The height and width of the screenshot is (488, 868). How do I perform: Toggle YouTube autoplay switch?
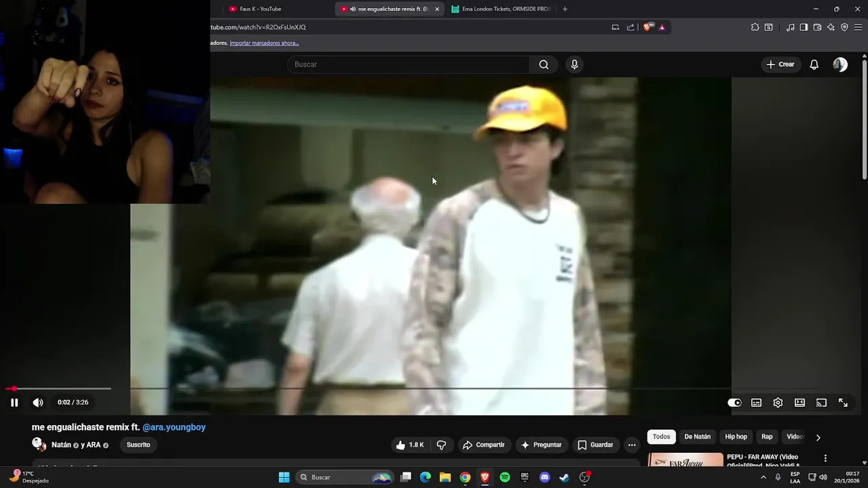point(734,403)
